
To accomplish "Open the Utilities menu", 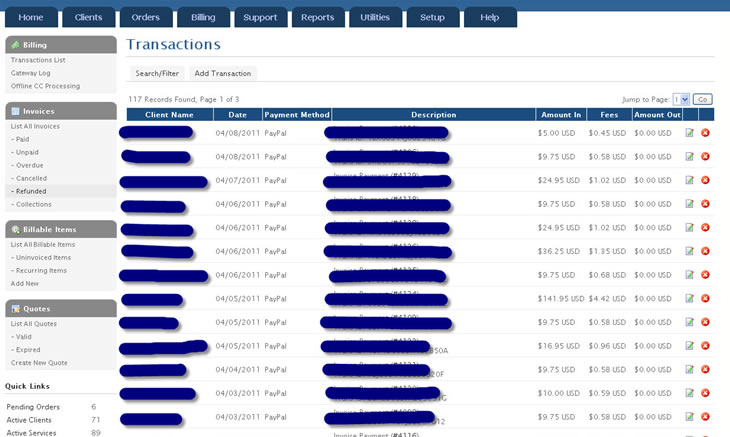I will tap(375, 17).
